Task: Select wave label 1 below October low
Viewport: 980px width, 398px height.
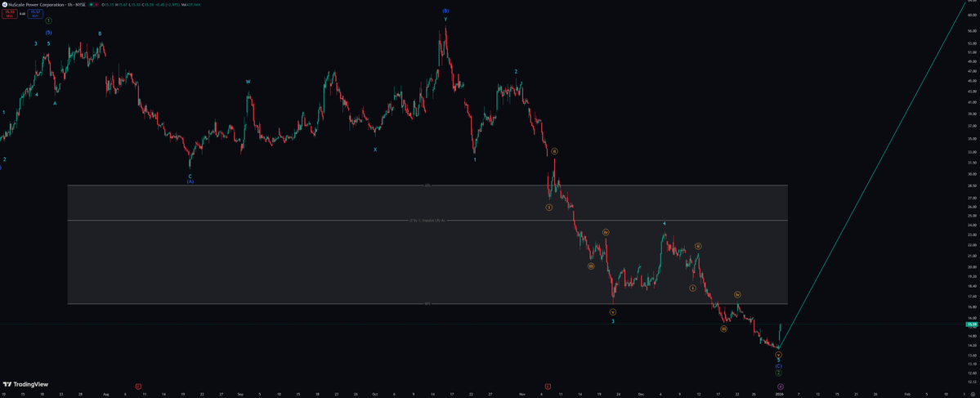Action: 474,160
